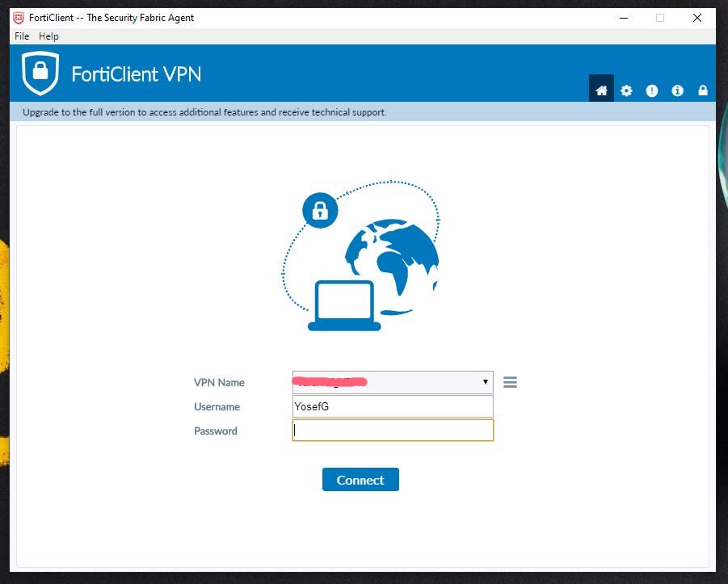This screenshot has width=728, height=584.
Task: Click inside the Password input field
Action: (393, 431)
